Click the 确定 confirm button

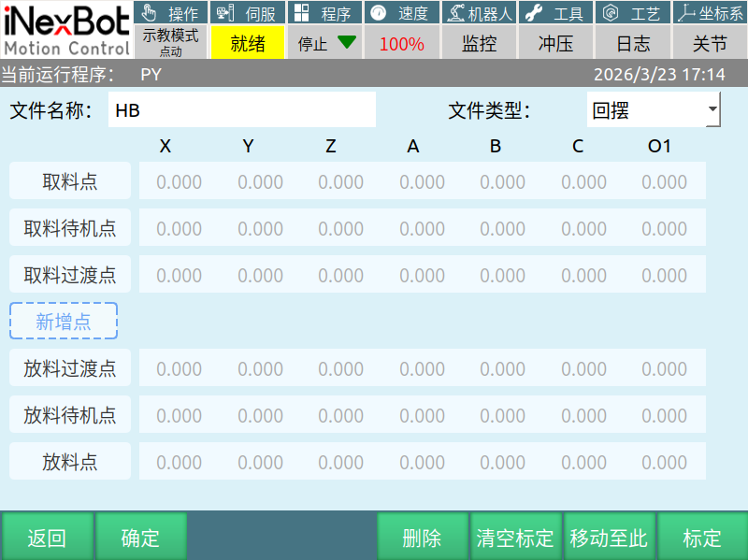140,538
